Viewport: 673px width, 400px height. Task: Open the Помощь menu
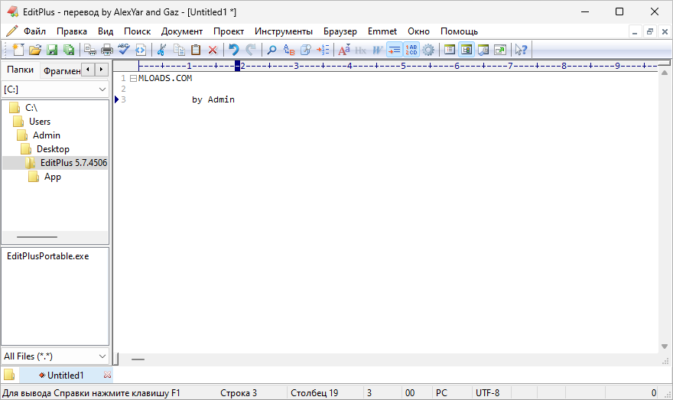point(459,31)
